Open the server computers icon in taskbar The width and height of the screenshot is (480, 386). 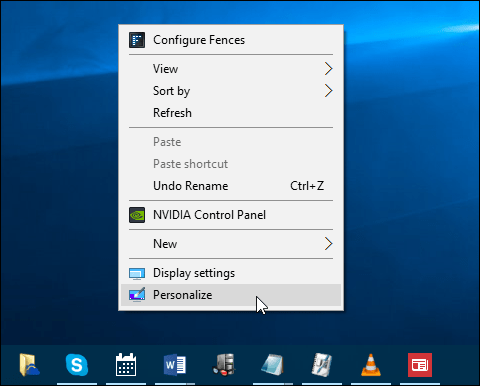coord(224,365)
